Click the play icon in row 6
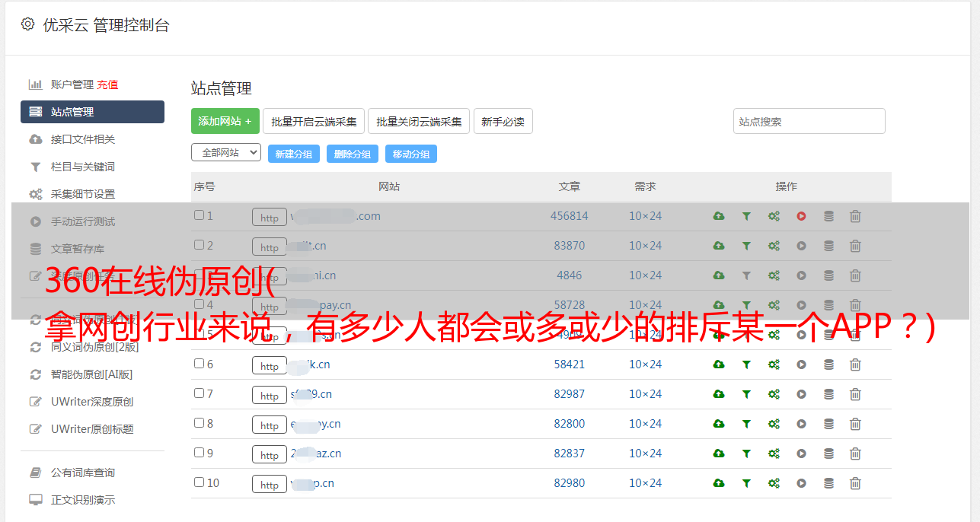 (801, 364)
